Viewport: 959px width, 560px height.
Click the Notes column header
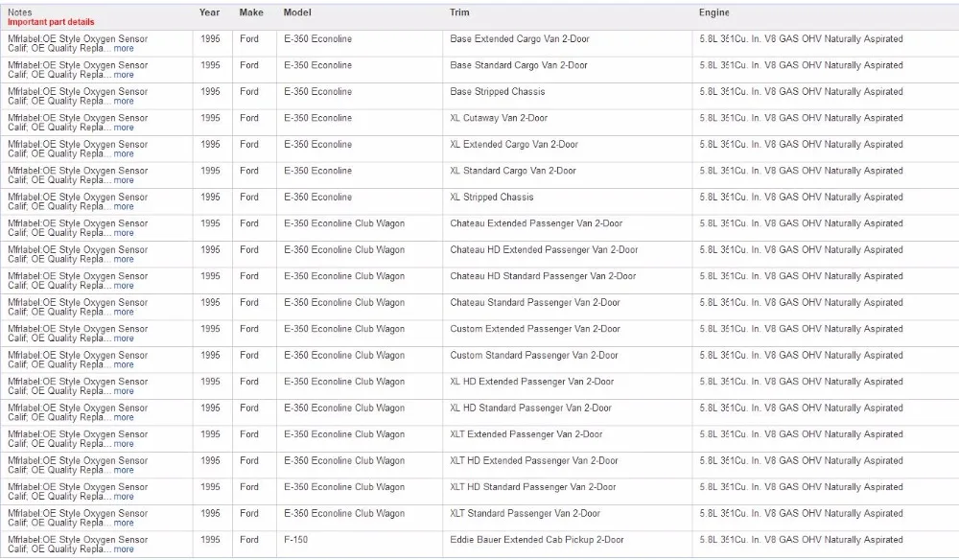[19, 12]
